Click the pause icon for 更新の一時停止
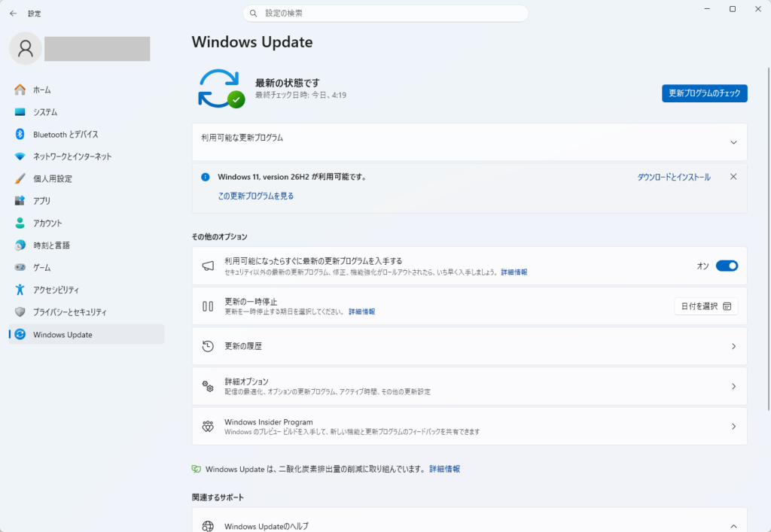 tap(208, 306)
